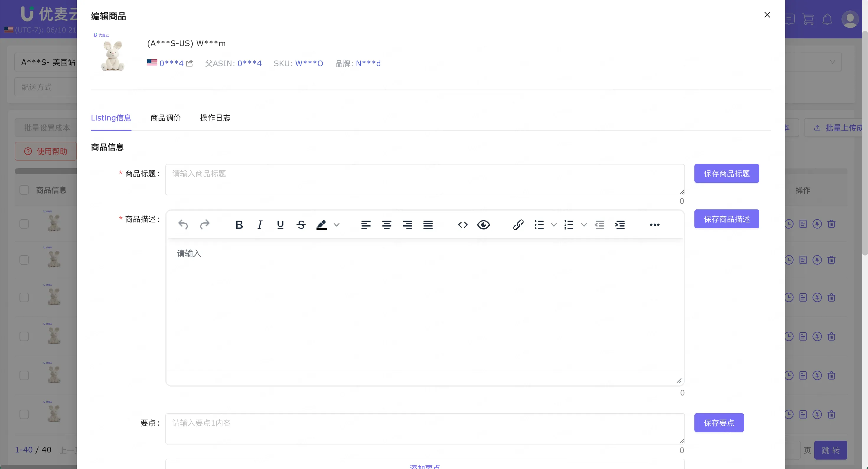
Task: Click SKU W***O link
Action: click(309, 63)
